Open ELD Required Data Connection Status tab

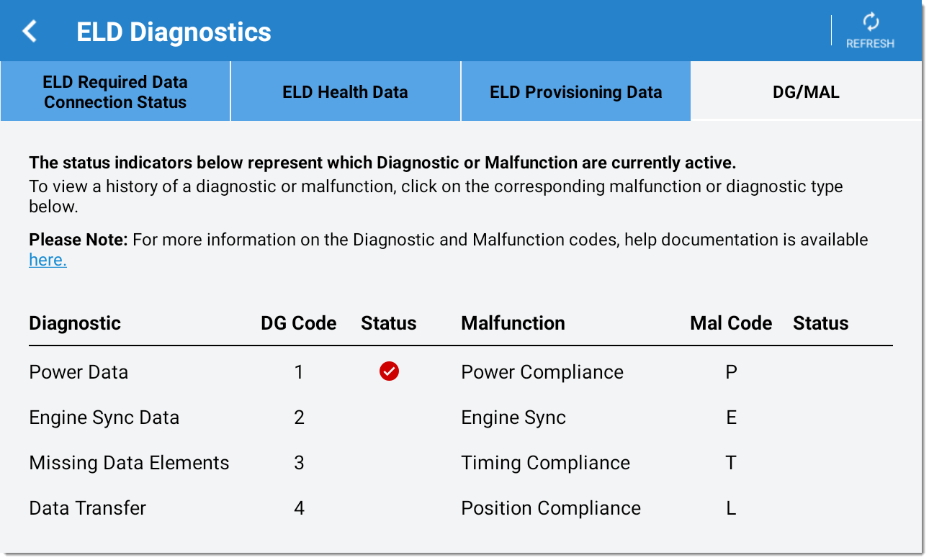coord(115,91)
